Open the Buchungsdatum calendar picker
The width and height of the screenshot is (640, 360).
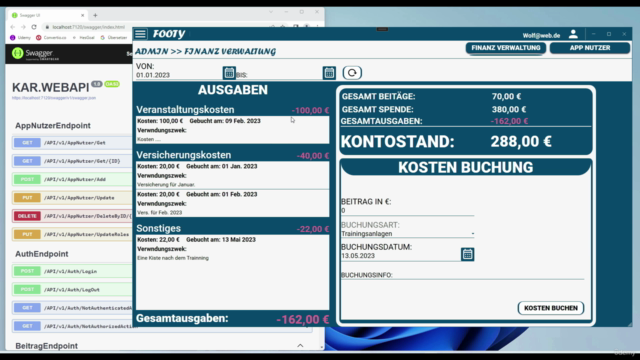tap(467, 254)
